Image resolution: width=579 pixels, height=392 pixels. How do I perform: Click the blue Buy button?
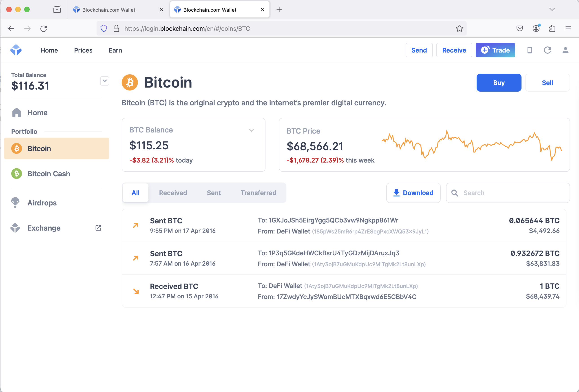[x=499, y=83]
